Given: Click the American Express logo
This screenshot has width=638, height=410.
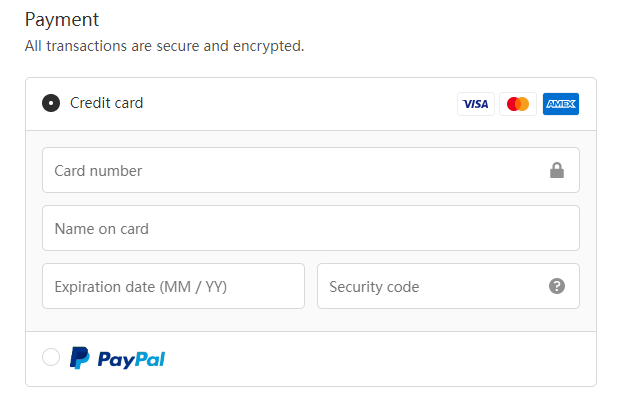Looking at the screenshot, I should pyautogui.click(x=561, y=104).
